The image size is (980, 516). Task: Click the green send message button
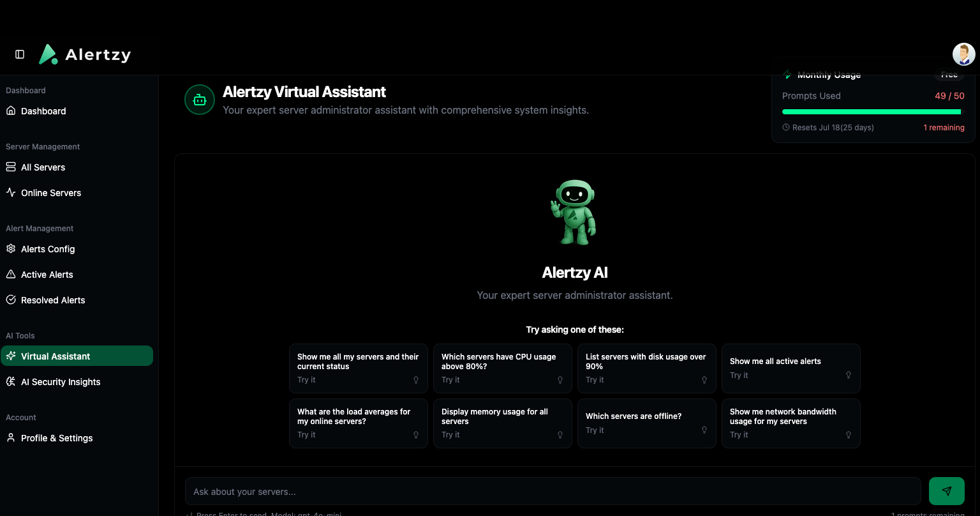947,491
